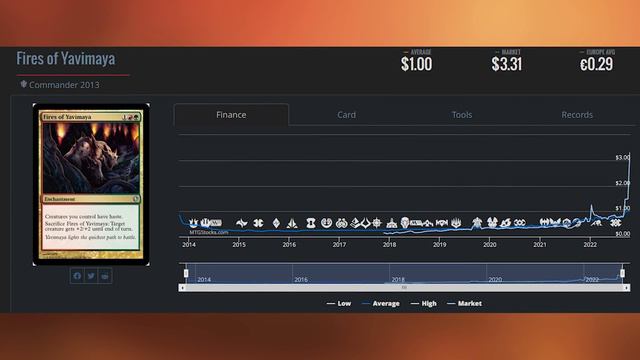Click the $1.00 average price value
This screenshot has height=360, width=640.
(x=416, y=64)
